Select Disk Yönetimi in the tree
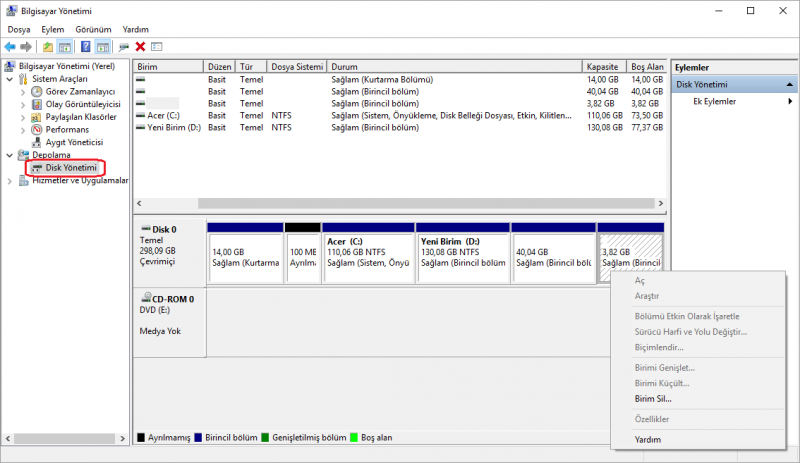800x463 pixels. pos(71,167)
